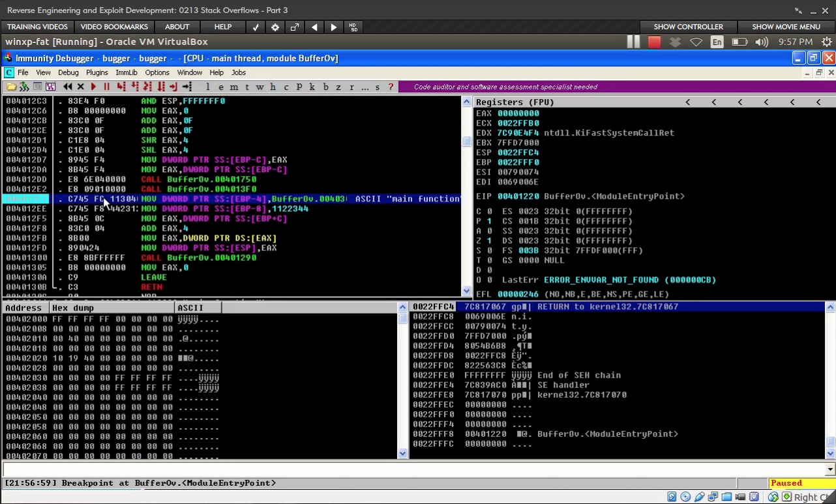836x504 pixels.
Task: Click the first left chevron in Registers header
Action: tap(688, 102)
